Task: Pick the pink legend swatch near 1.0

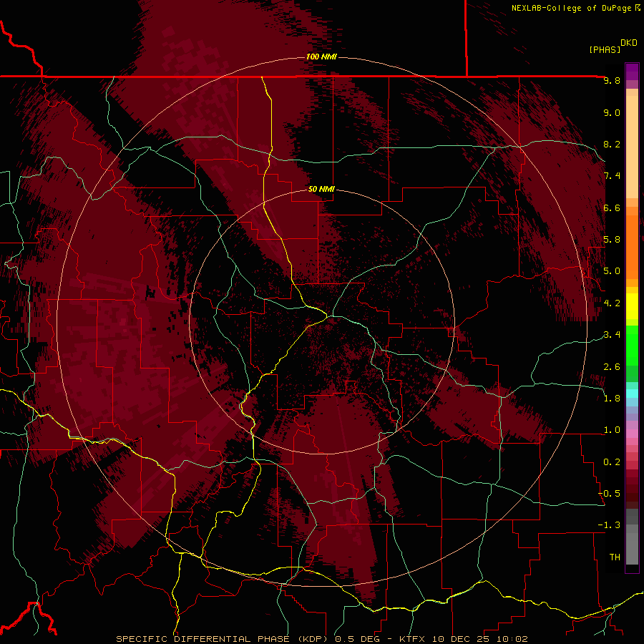Action: coord(632,434)
